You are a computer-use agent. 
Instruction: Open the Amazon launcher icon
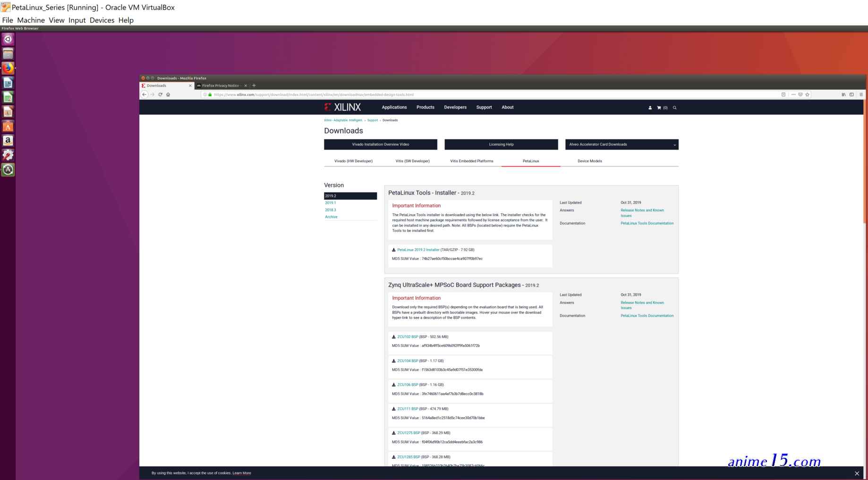pos(8,141)
